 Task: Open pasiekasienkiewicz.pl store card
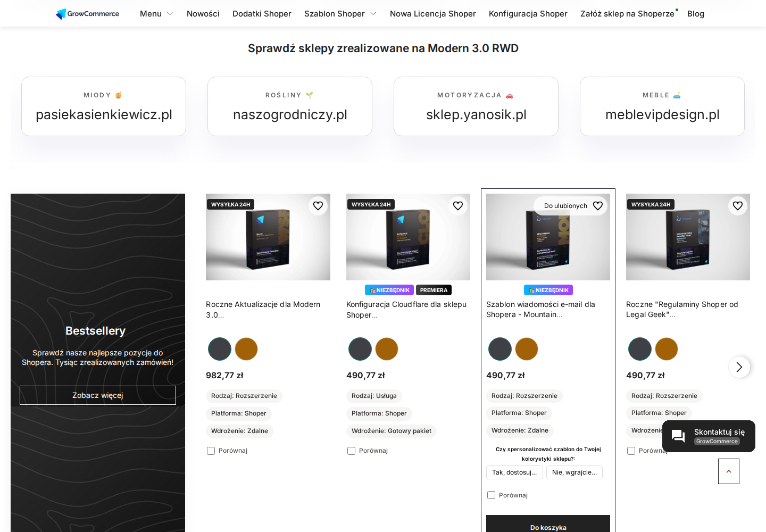click(x=104, y=106)
